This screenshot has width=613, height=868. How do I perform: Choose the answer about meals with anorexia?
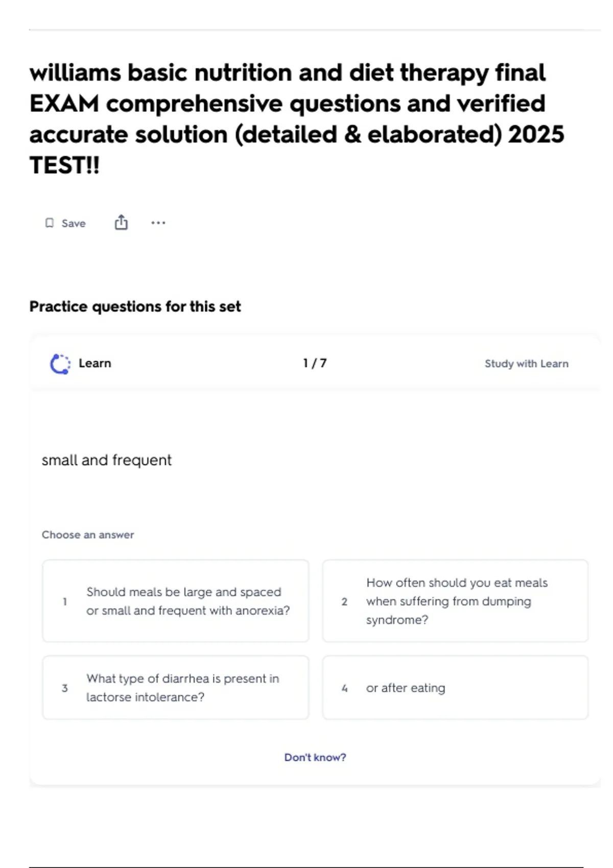pos(176,601)
